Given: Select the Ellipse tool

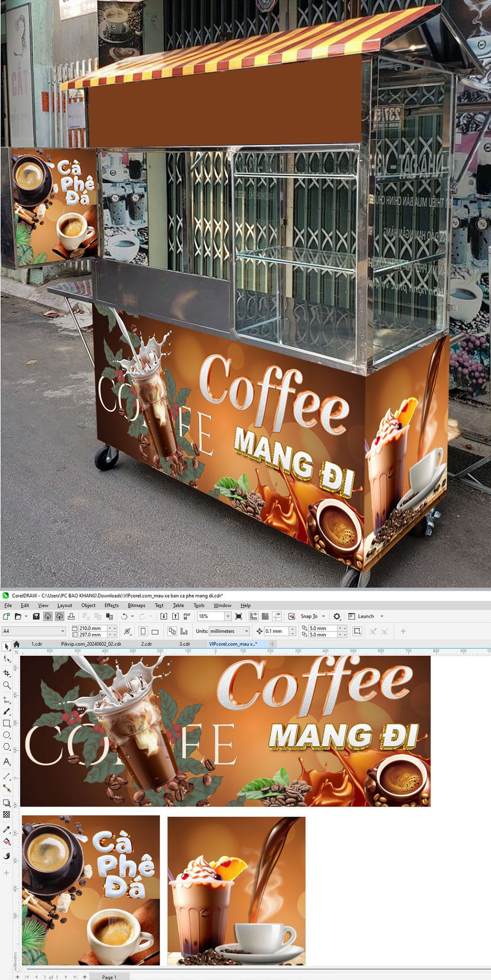Looking at the screenshot, I should [x=6, y=735].
